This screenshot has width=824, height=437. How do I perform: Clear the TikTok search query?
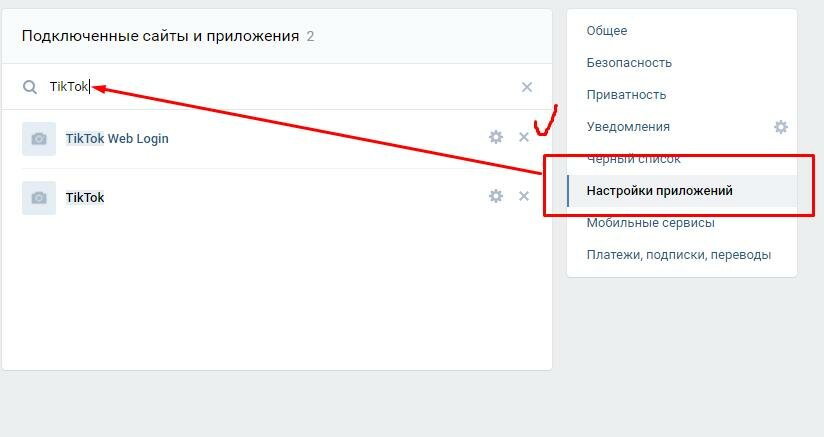point(527,87)
